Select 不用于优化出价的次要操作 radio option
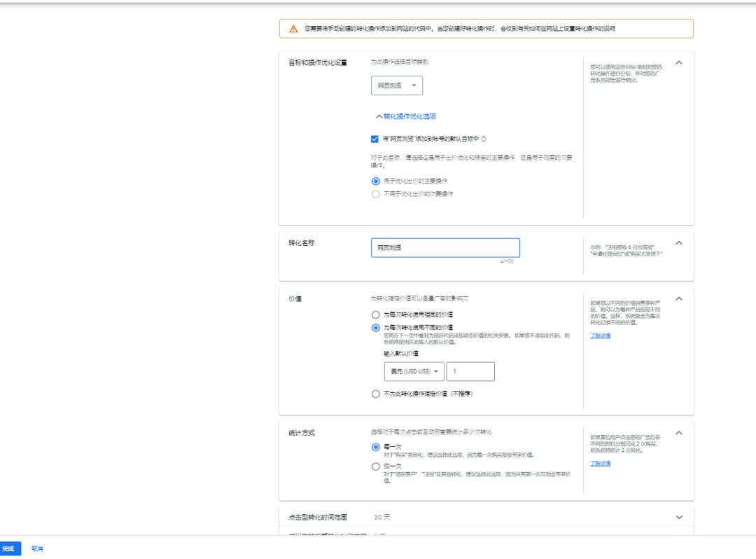This screenshot has width=756, height=559. 376,194
